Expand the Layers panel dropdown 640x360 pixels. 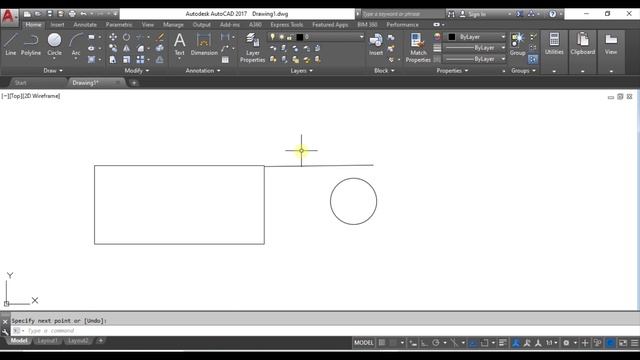302,71
